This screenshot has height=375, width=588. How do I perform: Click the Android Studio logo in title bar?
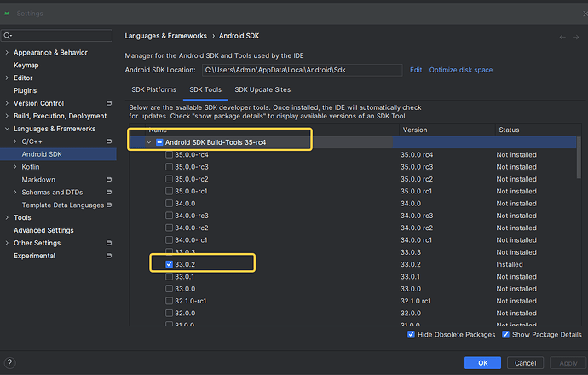click(7, 14)
